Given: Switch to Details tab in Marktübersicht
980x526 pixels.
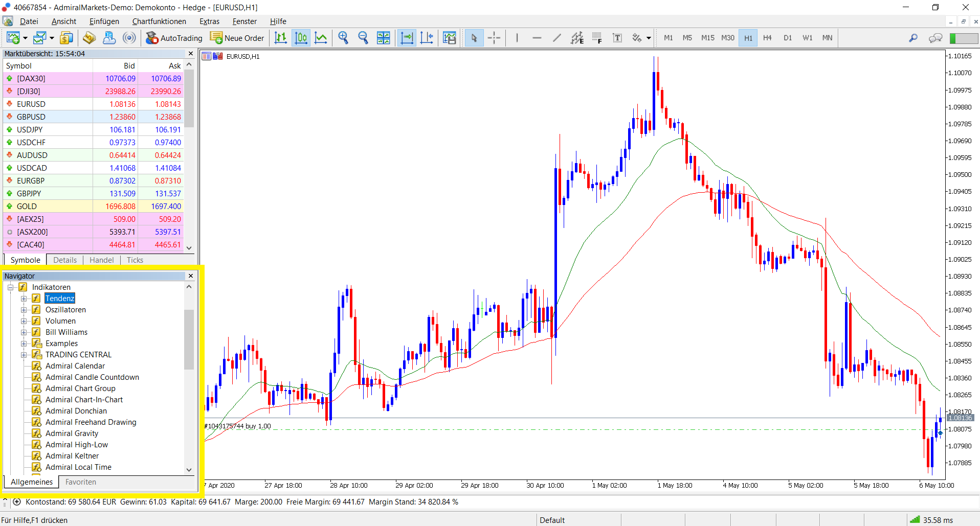Looking at the screenshot, I should click(65, 260).
